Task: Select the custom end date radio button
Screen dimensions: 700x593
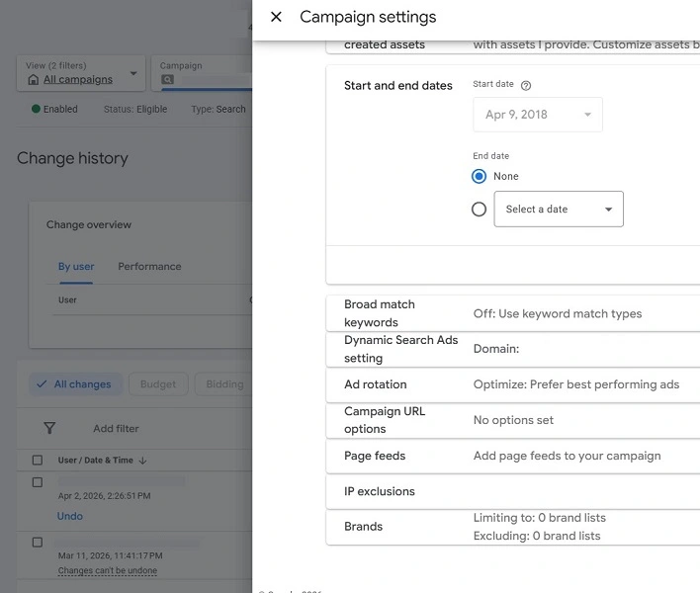Action: point(479,209)
